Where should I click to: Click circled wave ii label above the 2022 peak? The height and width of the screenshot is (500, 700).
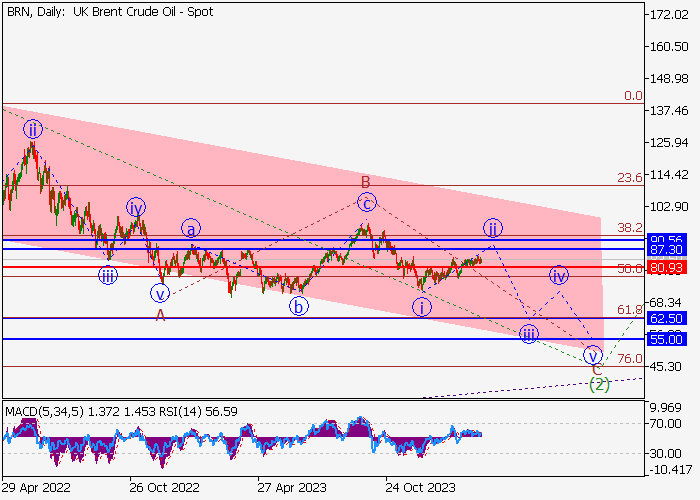[x=33, y=129]
